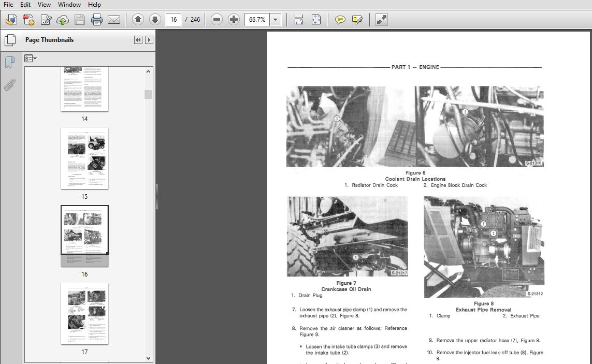Click 'Exhaust Pipe Removal' caption
Screen dimensions: 592x364
coord(484,310)
